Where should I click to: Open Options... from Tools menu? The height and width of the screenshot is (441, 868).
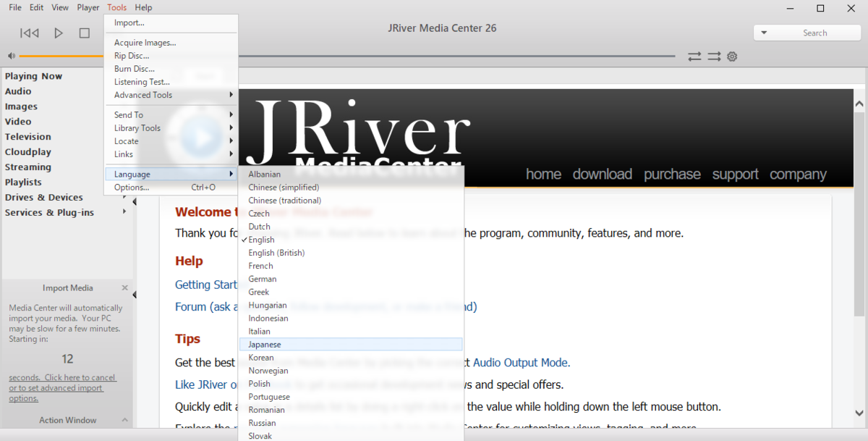[x=171, y=188]
